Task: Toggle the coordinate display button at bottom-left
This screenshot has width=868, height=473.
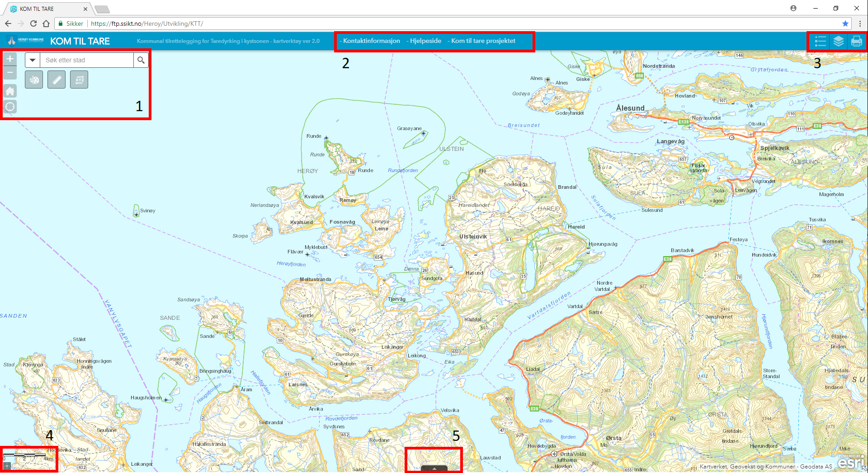Action: (7, 465)
